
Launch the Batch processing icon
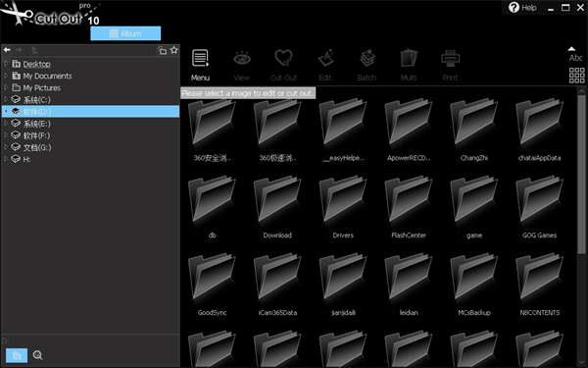coord(367,65)
